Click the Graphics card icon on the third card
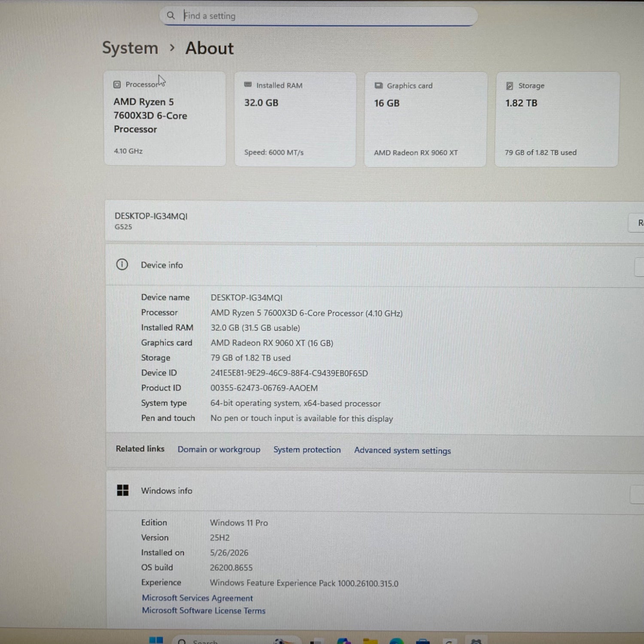Image resolution: width=644 pixels, height=644 pixels. (x=378, y=85)
